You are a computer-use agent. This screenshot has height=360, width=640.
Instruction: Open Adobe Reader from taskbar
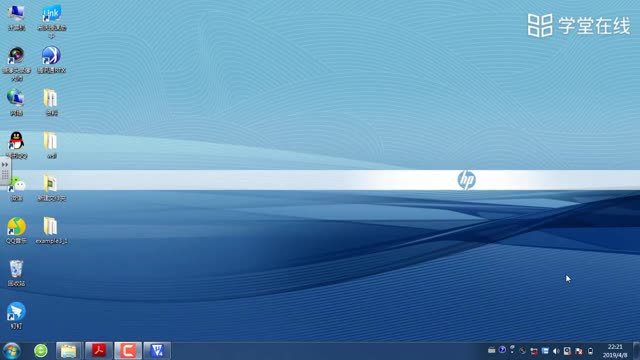[98, 351]
